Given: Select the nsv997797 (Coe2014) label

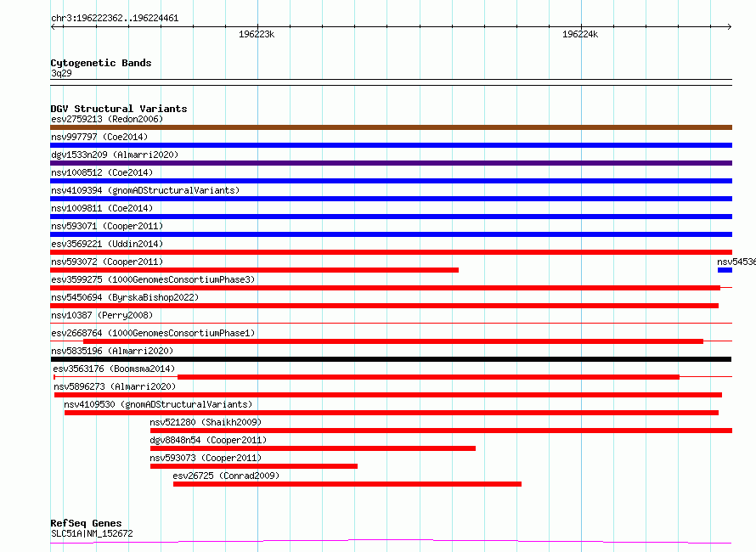Looking at the screenshot, I should coord(99,137).
